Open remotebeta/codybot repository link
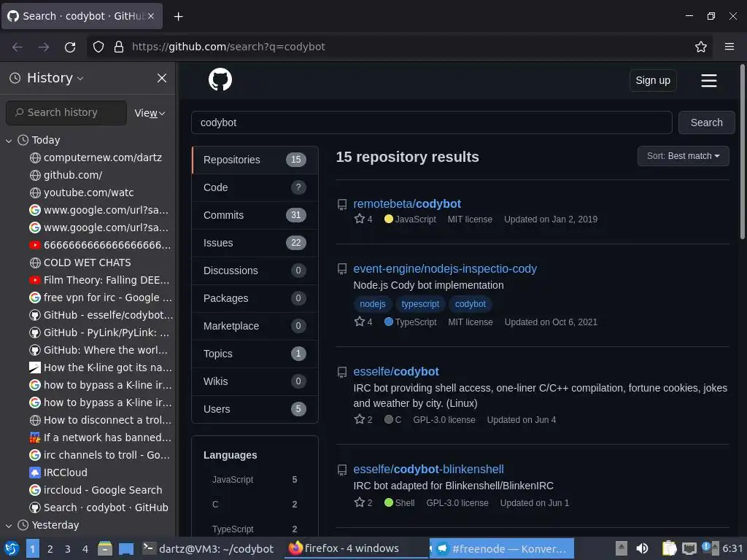 pyautogui.click(x=407, y=203)
